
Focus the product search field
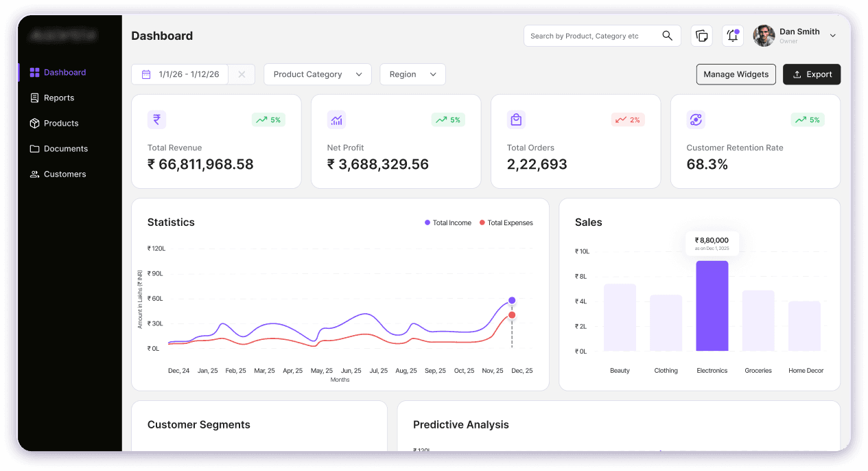(x=602, y=36)
